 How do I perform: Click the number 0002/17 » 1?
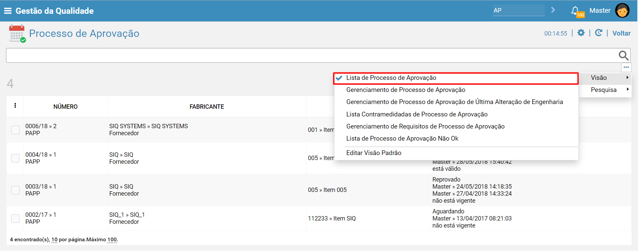click(x=41, y=215)
